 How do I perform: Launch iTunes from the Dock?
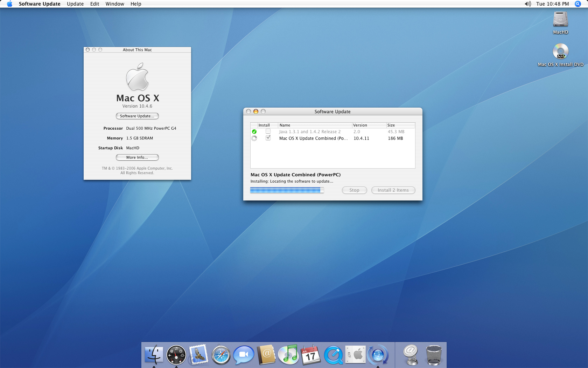(288, 355)
